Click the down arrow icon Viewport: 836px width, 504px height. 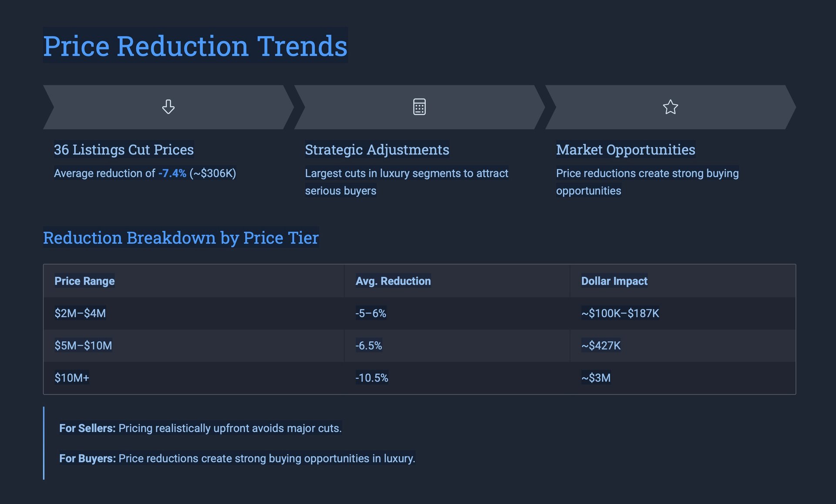click(x=168, y=107)
